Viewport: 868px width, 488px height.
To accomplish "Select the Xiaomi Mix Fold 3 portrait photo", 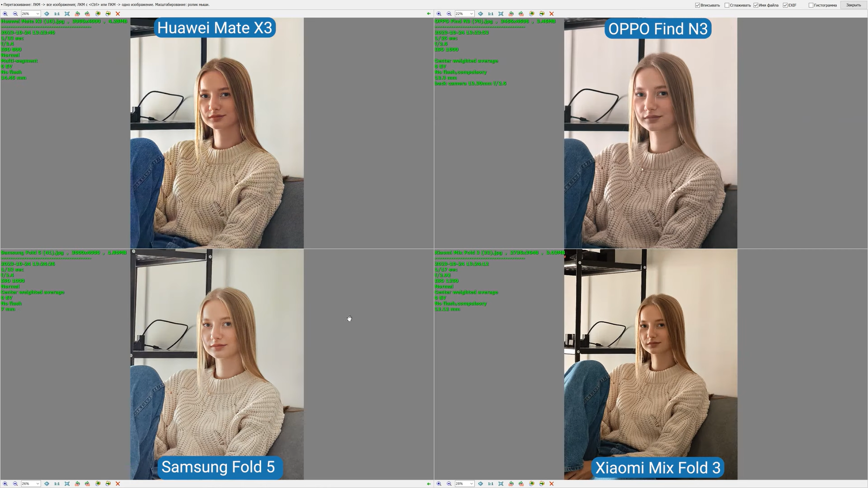I will (x=650, y=364).
